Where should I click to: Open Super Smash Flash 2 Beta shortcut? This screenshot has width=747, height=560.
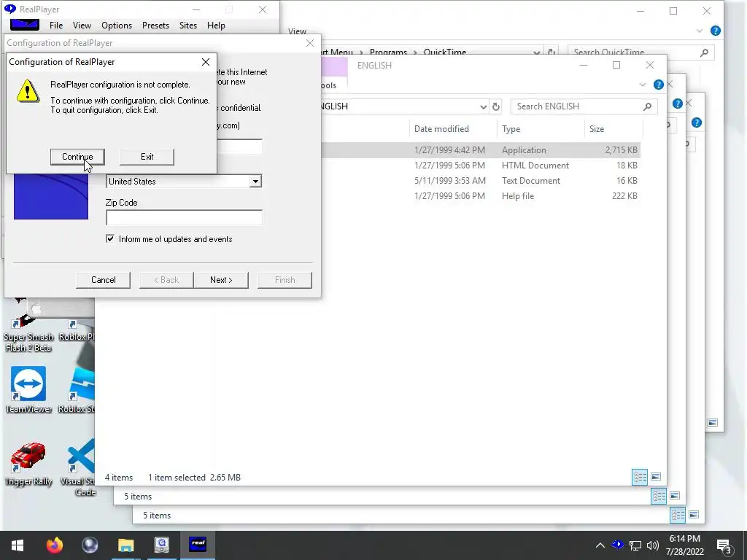pyautogui.click(x=28, y=327)
